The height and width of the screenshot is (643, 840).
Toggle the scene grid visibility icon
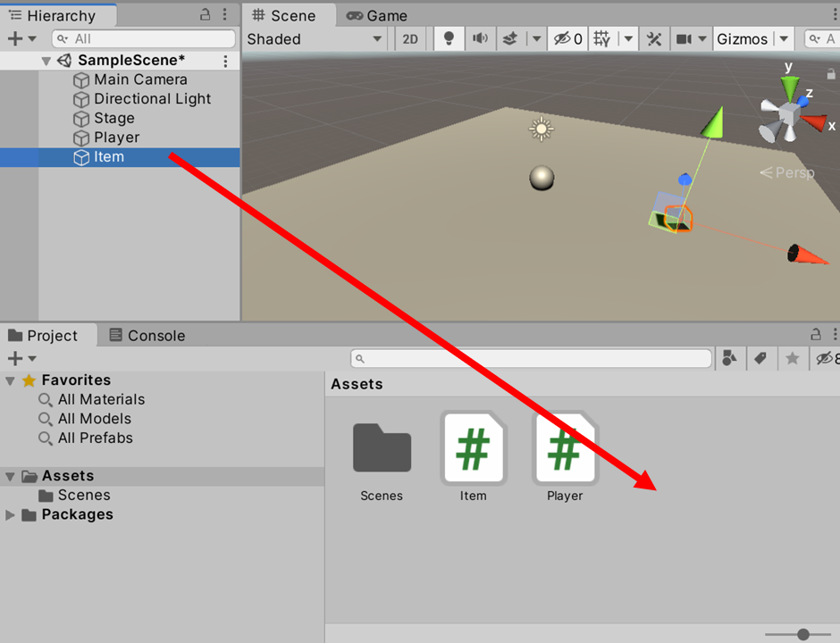point(601,38)
